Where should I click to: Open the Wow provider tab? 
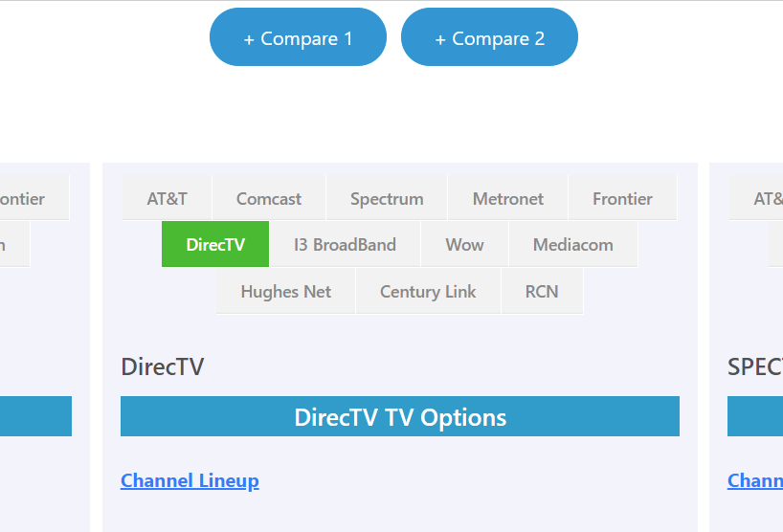(464, 244)
